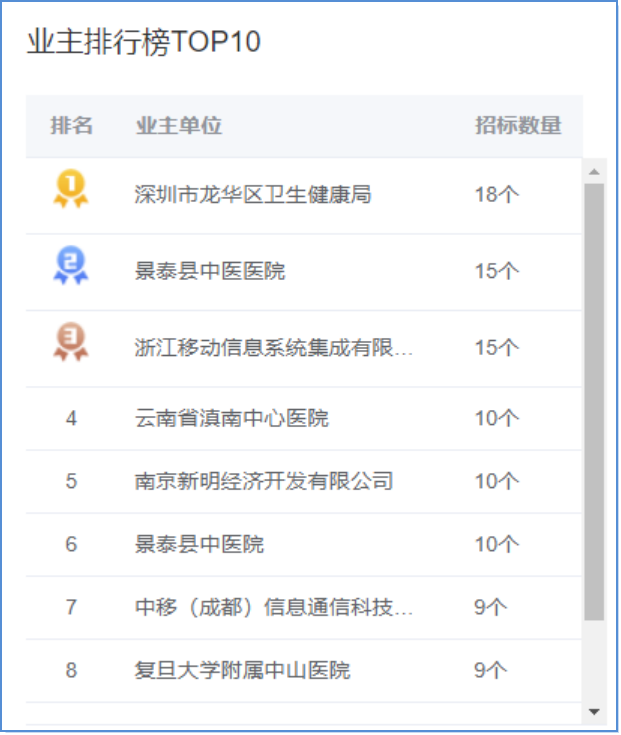Viewport: 621px width, 735px height.
Task: Click the bronze third-place medal icon
Action: coord(71,341)
